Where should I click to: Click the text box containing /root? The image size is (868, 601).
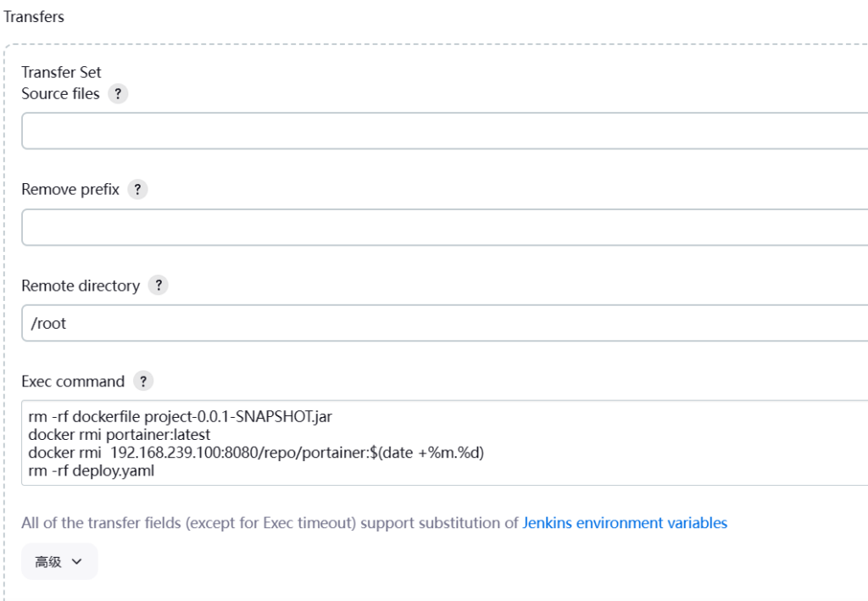coord(441,323)
